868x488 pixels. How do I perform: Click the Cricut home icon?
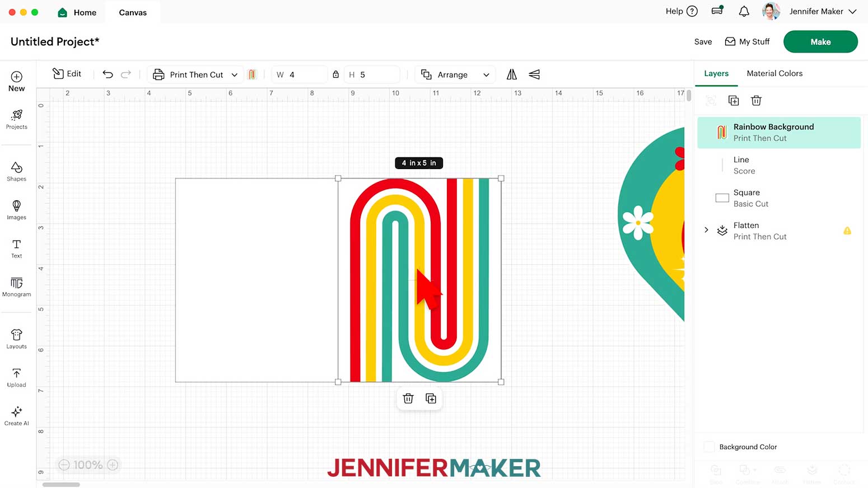63,12
